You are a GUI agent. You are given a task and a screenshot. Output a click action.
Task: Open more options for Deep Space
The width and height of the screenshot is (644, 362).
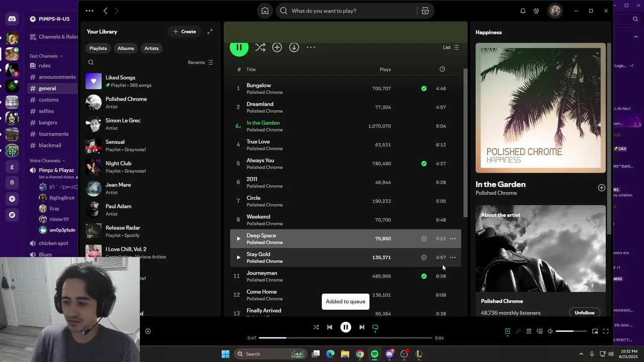point(453,239)
